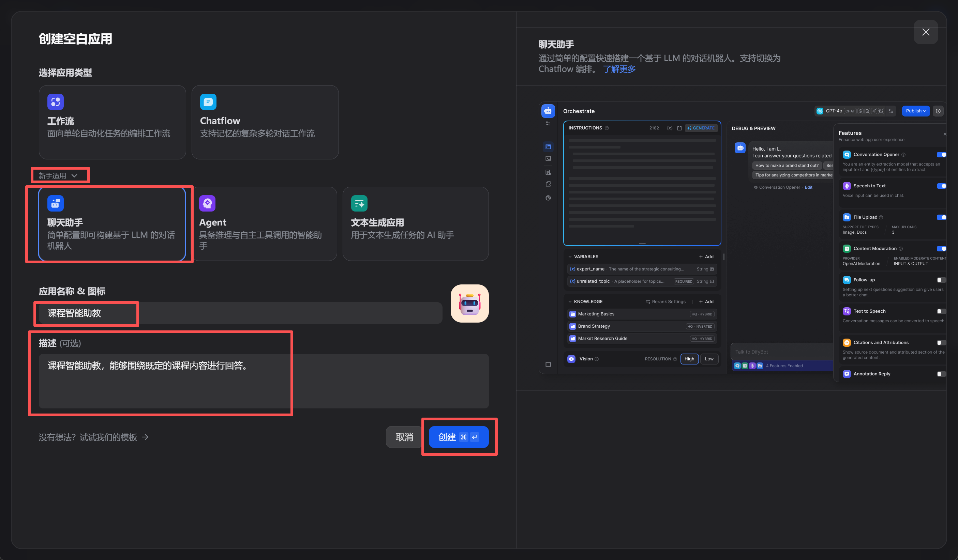Open Rerank Settings
The height and width of the screenshot is (560, 958).
coord(666,302)
